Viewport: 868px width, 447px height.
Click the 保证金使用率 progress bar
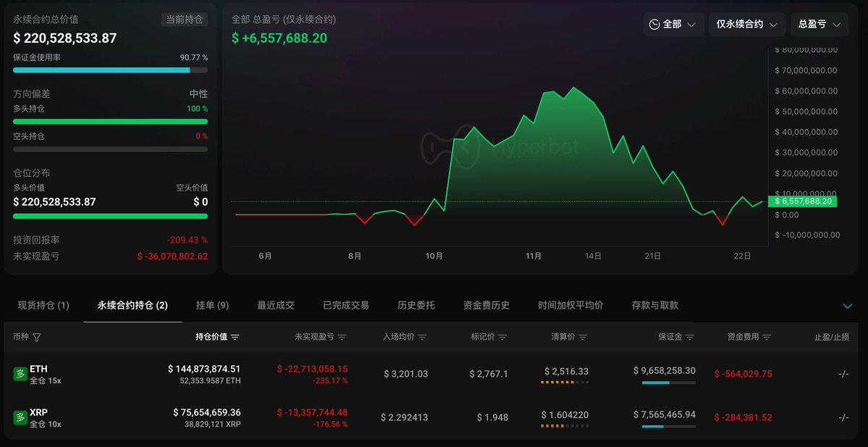[x=110, y=70]
